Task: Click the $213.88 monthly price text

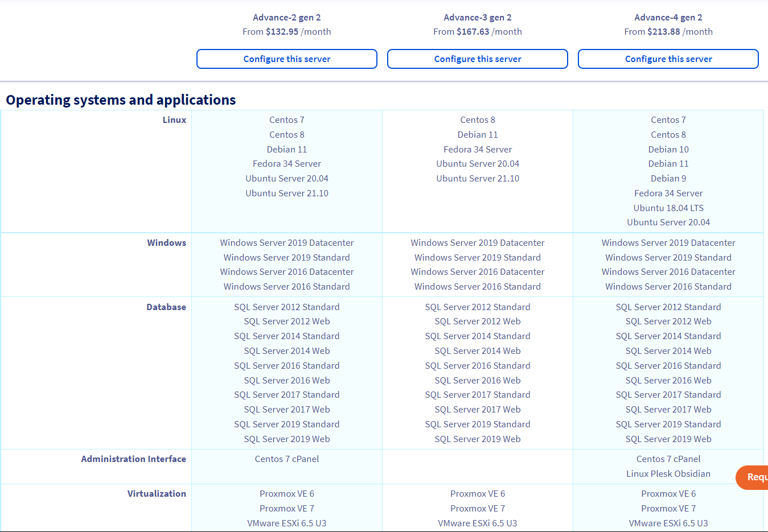Action: click(663, 32)
